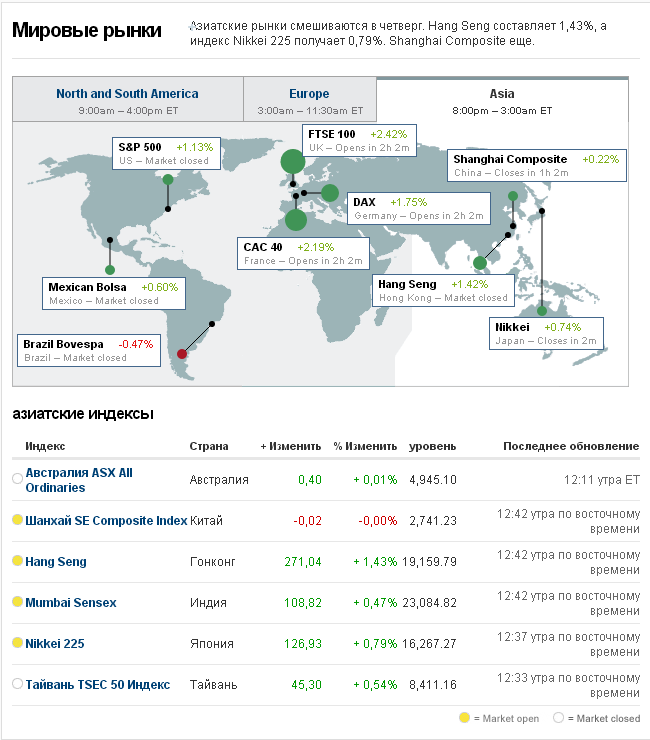This screenshot has height=740, width=650.
Task: Click the Mexican Bolsa green map dot
Action: point(110,270)
